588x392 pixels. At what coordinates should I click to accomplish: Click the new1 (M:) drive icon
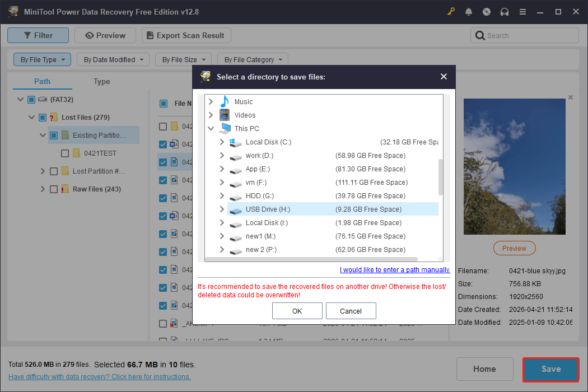coord(236,237)
